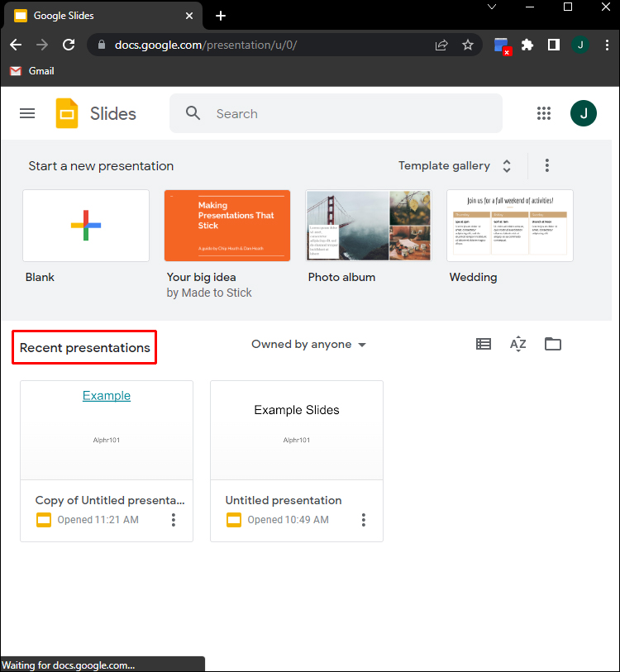Click the Slides product name
The image size is (620, 672).
click(112, 114)
